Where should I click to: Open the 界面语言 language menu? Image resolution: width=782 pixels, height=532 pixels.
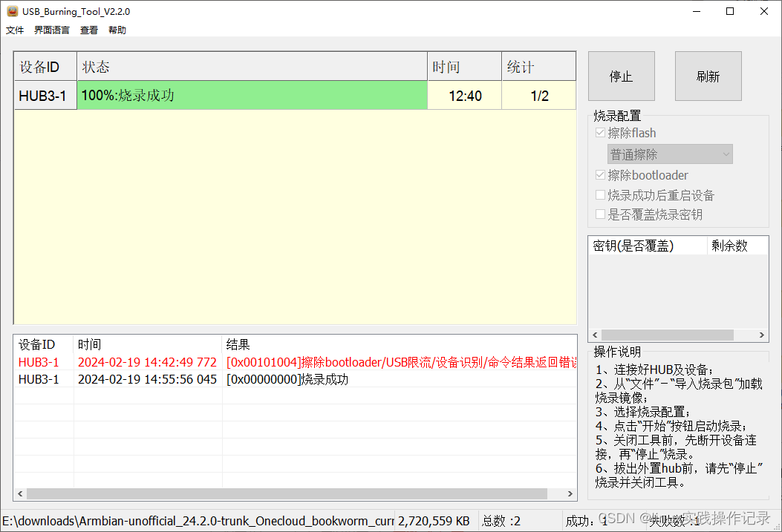(51, 30)
